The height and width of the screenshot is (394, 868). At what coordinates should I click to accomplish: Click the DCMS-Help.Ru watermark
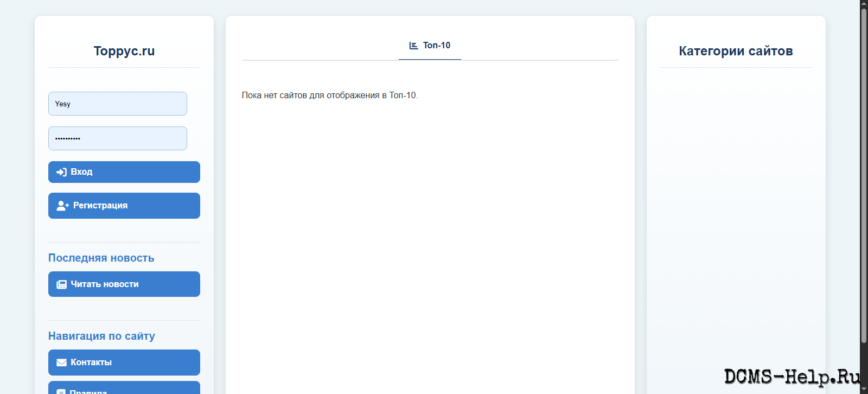tap(792, 377)
